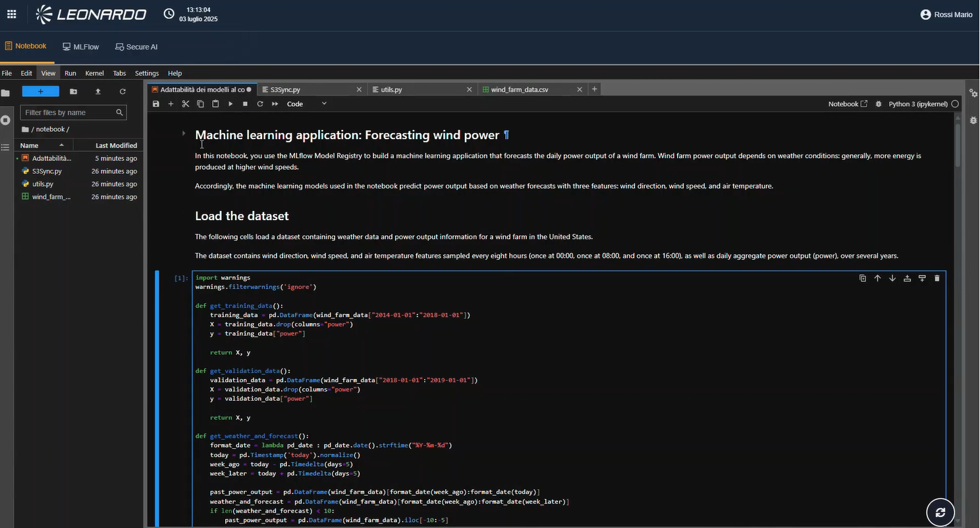The height and width of the screenshot is (528, 980).
Task: Interrupt the kernel with the stop icon
Action: coord(245,104)
